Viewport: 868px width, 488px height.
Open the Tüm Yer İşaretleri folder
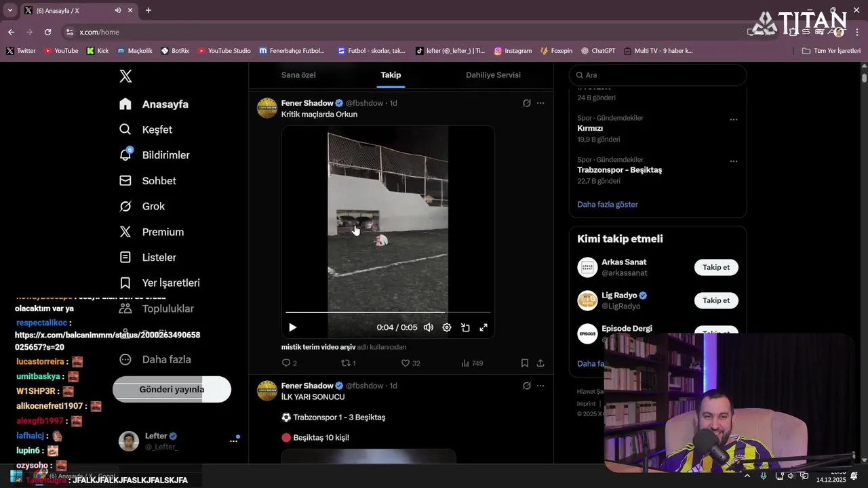831,51
